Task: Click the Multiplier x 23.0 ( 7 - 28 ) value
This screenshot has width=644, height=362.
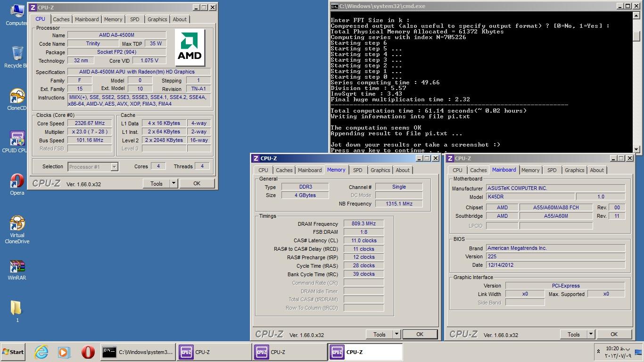Action: pyautogui.click(x=90, y=132)
